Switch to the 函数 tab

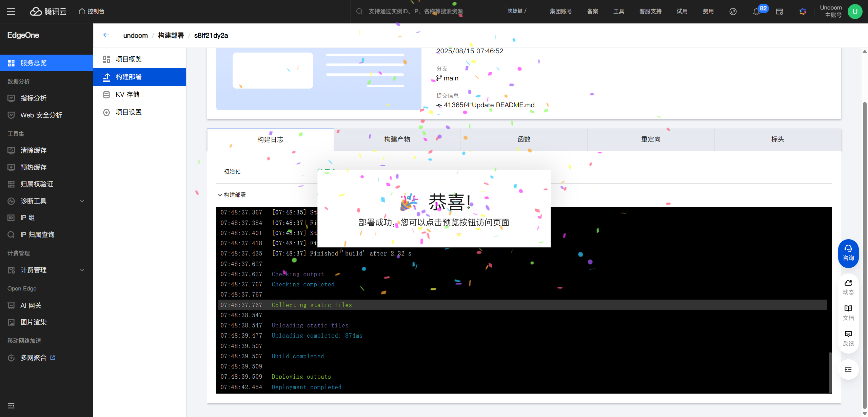[524, 139]
